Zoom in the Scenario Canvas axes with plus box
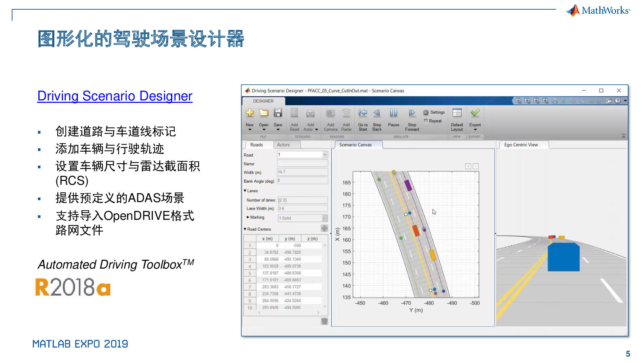The image size is (644, 363). click(x=468, y=166)
